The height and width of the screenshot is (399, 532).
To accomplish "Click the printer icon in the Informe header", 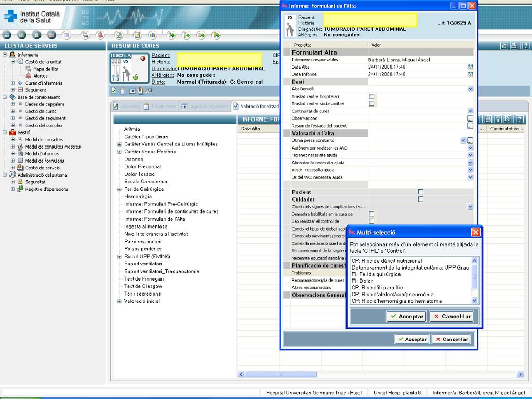I will [x=488, y=119].
